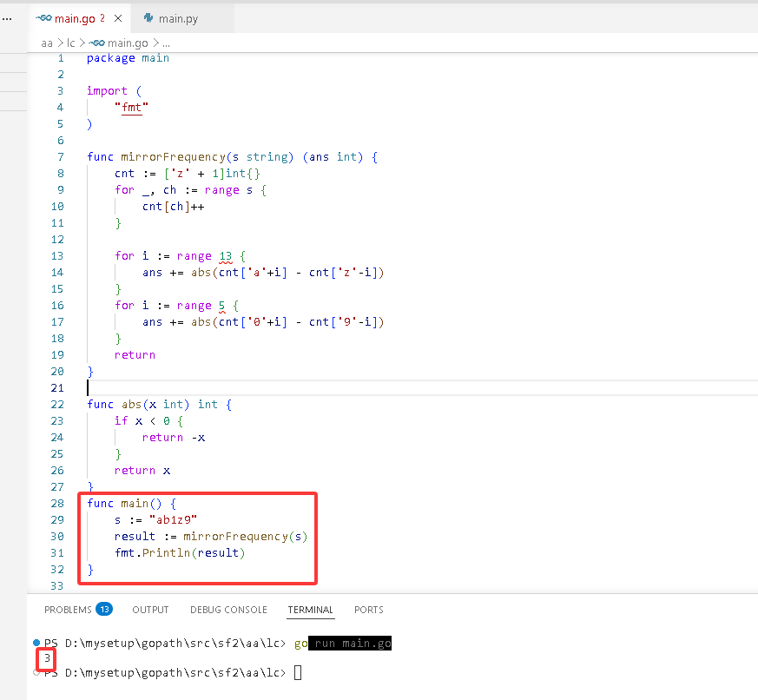The image size is (758, 700).
Task: Click the mirrorFrequency function name on line 7
Action: click(x=173, y=156)
